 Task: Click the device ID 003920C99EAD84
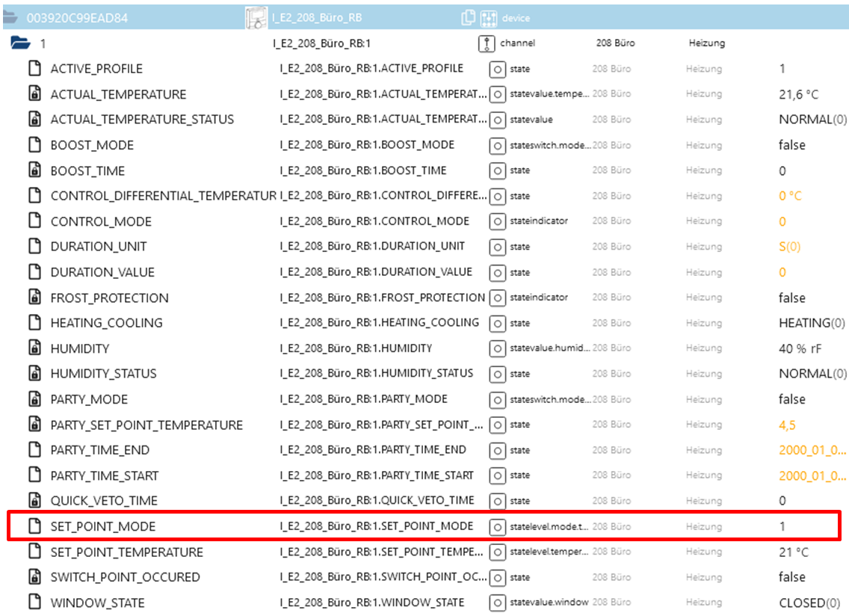coord(78,18)
